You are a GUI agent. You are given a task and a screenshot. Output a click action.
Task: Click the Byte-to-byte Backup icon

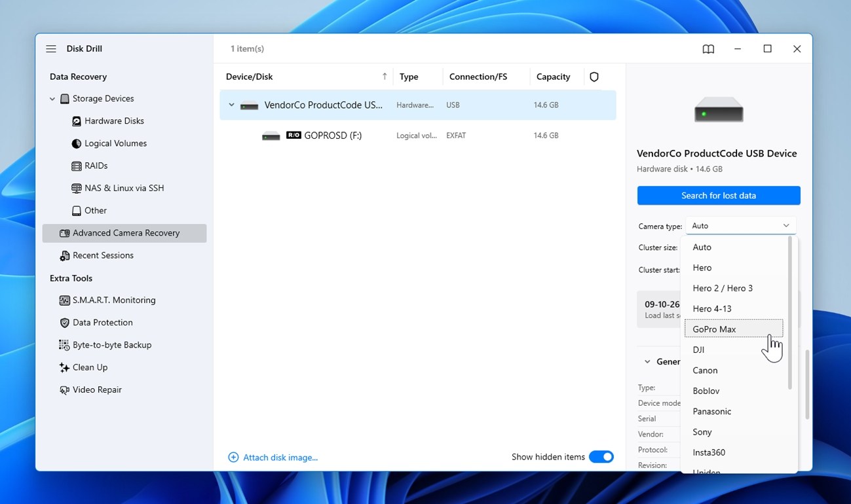click(x=65, y=345)
